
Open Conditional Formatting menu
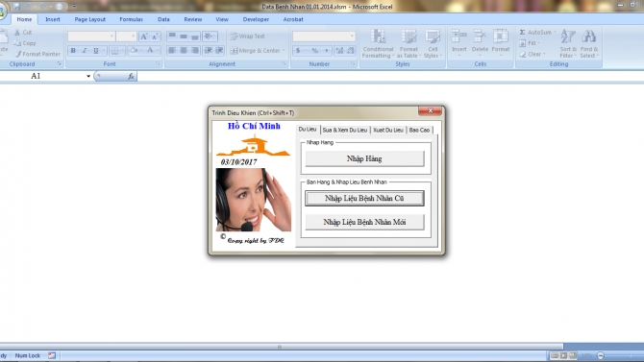(378, 43)
